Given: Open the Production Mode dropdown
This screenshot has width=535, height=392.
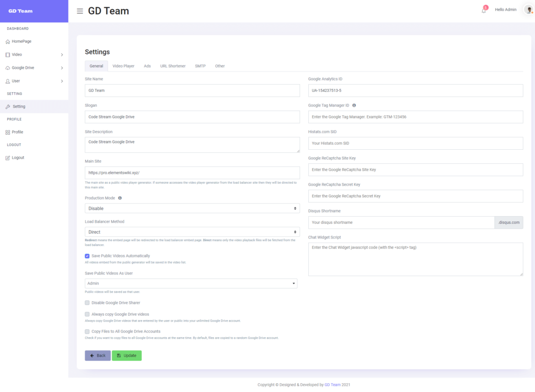Looking at the screenshot, I should 192,208.
